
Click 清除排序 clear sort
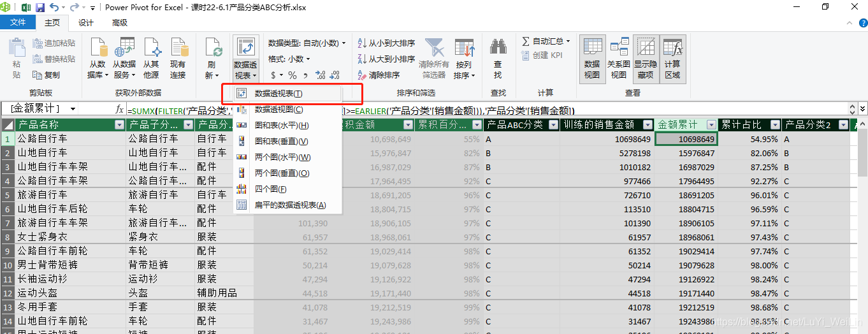point(379,75)
